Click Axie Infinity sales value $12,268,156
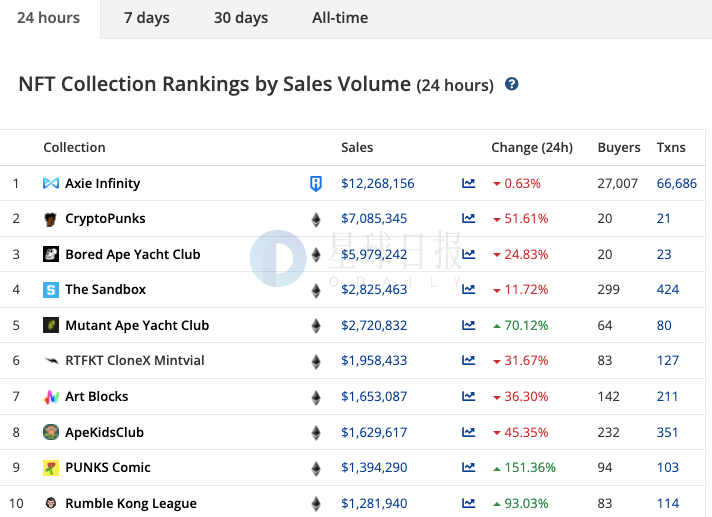Image resolution: width=712 pixels, height=517 pixels. point(377,183)
